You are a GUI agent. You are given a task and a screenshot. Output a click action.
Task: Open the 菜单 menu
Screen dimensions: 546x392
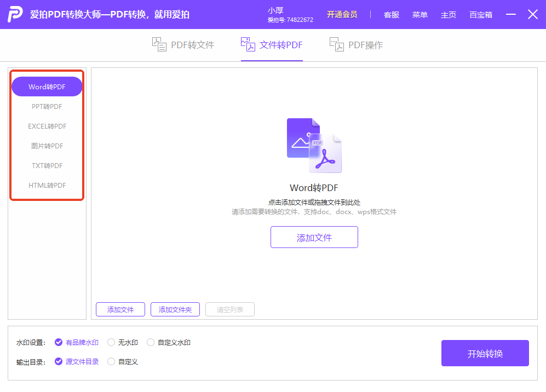click(419, 15)
